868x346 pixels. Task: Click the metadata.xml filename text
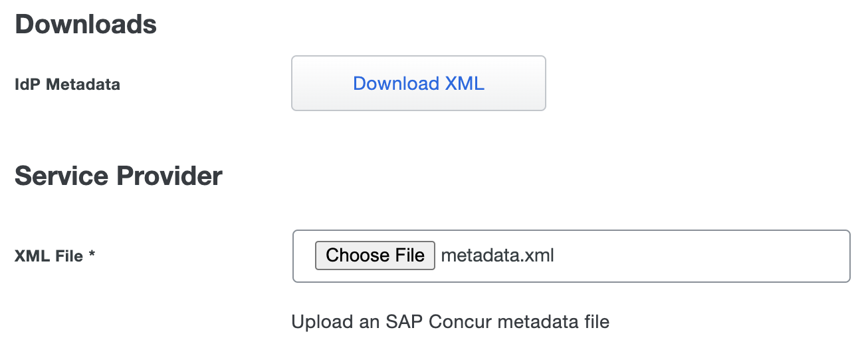pos(497,256)
